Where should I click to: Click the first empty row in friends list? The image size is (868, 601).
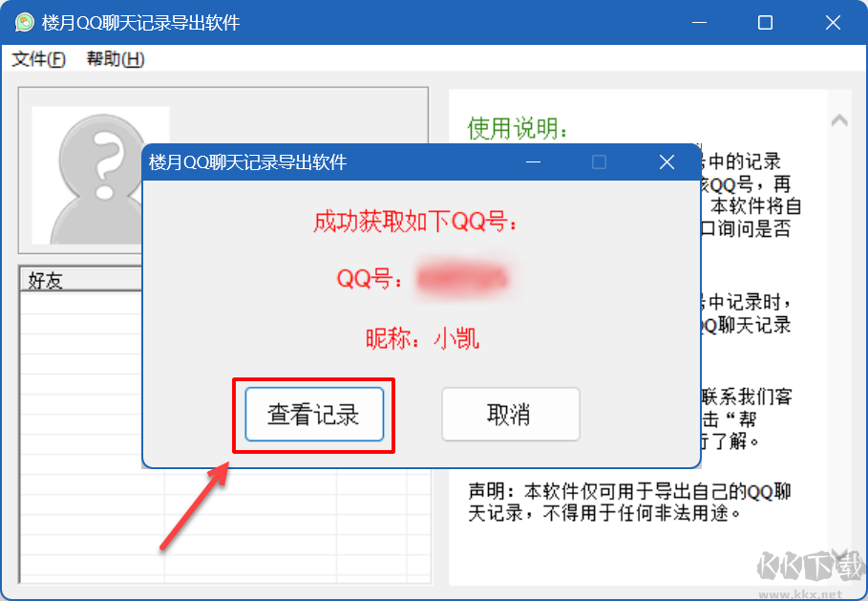pyautogui.click(x=81, y=303)
